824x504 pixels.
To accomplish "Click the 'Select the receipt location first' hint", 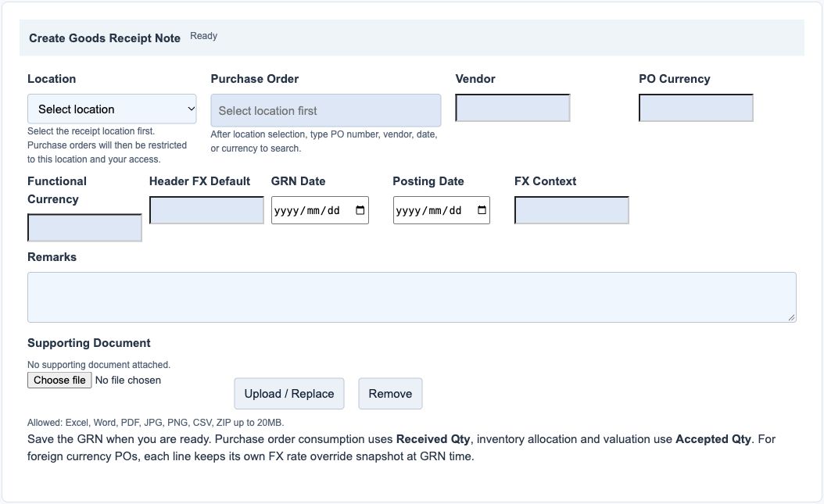I will tap(107, 145).
